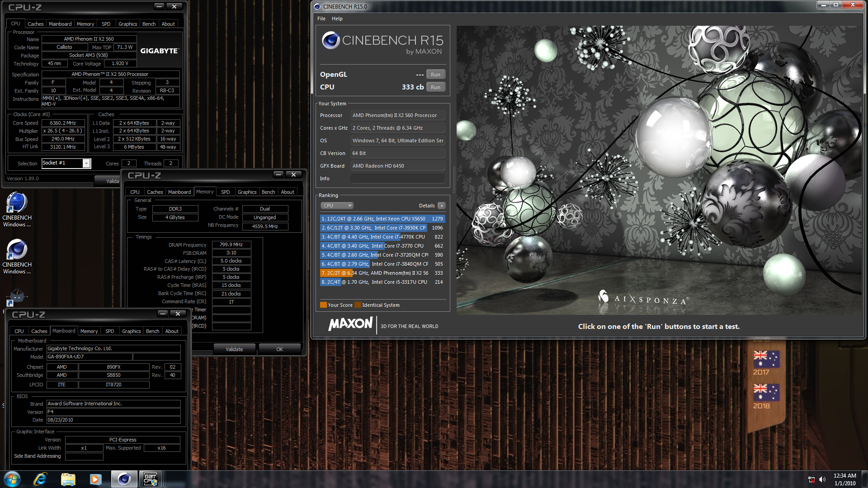Open Bench tab in top CPU-Z window

(x=149, y=24)
